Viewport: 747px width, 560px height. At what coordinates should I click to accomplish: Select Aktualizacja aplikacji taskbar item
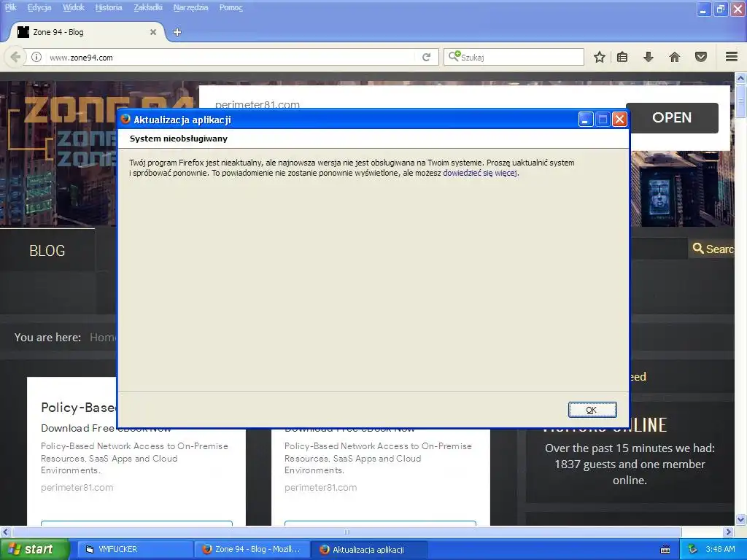(x=369, y=549)
